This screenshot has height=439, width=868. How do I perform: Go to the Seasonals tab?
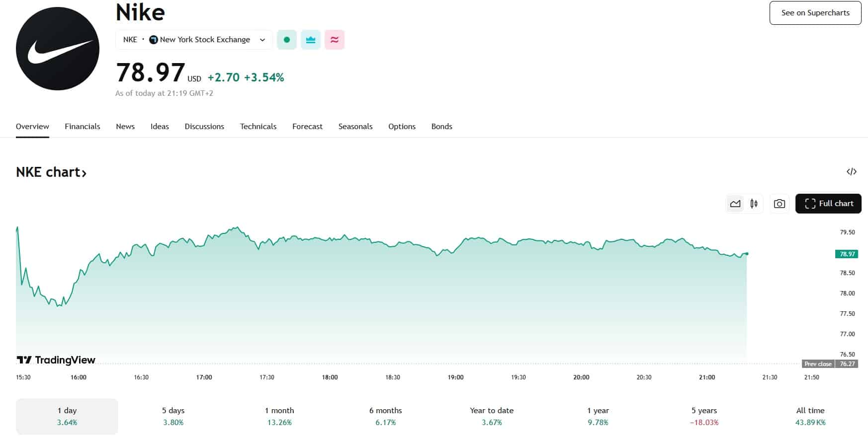point(355,127)
